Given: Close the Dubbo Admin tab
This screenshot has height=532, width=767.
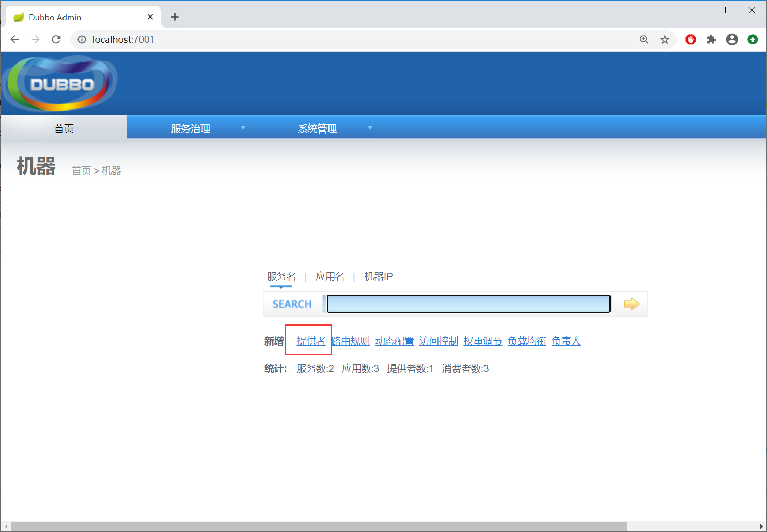Looking at the screenshot, I should pyautogui.click(x=150, y=17).
